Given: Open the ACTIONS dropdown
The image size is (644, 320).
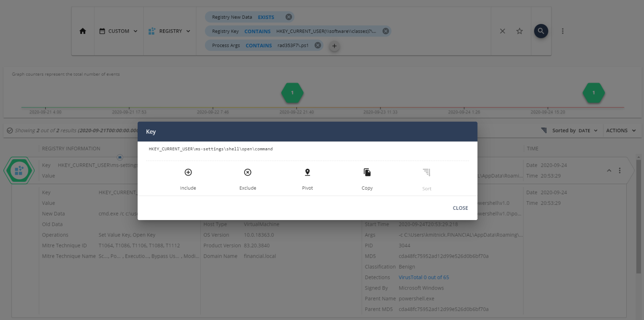Looking at the screenshot, I should click(x=621, y=130).
